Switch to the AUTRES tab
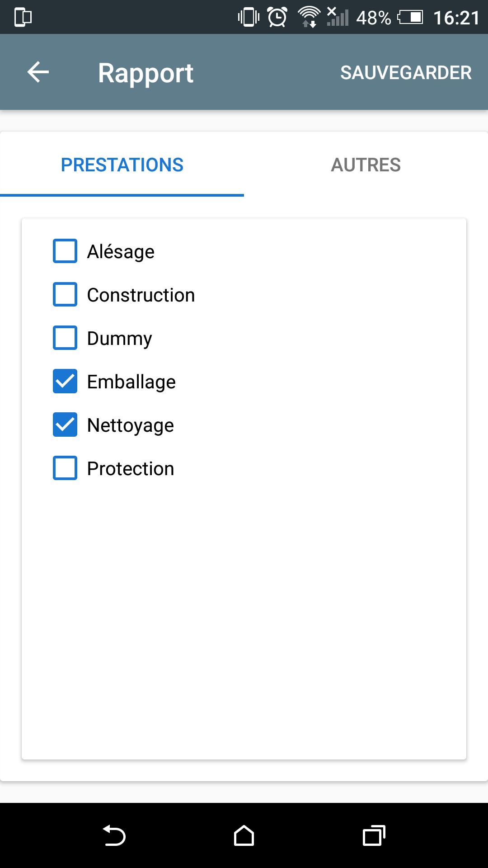The image size is (488, 868). coord(366,165)
